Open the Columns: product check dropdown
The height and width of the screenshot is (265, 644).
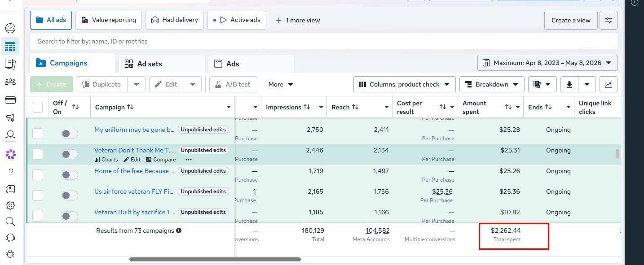click(x=405, y=84)
